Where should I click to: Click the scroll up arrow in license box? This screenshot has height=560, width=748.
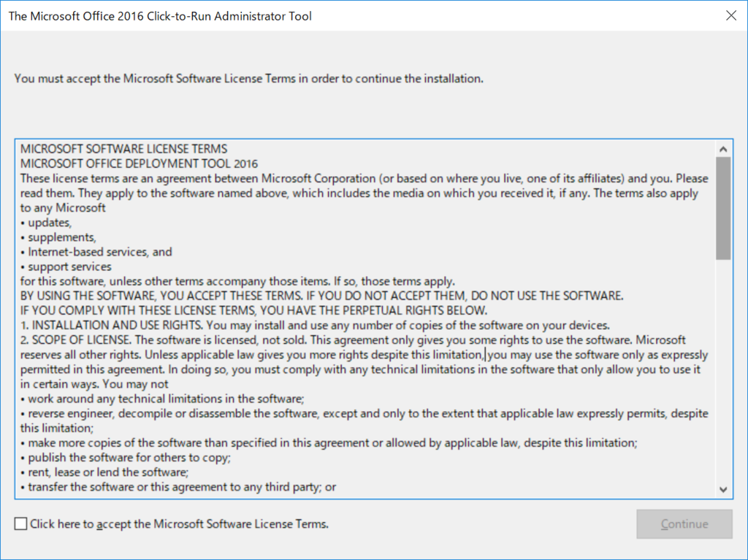tap(723, 149)
